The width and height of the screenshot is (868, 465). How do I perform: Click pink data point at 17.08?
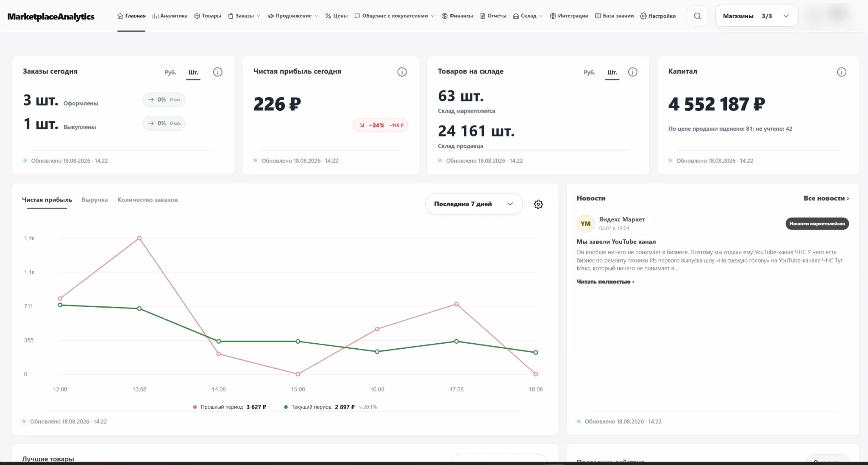[x=456, y=304]
